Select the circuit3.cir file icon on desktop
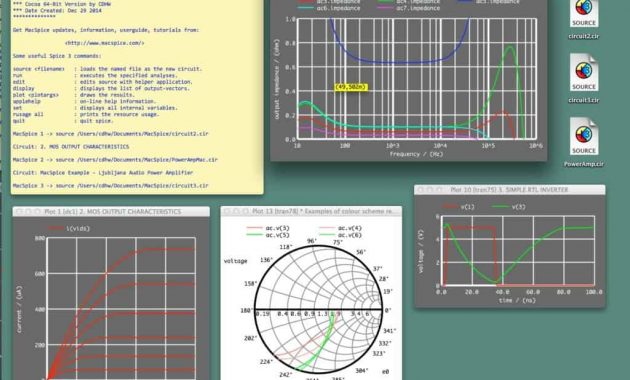Image resolution: width=630 pixels, height=380 pixels. 584,73
